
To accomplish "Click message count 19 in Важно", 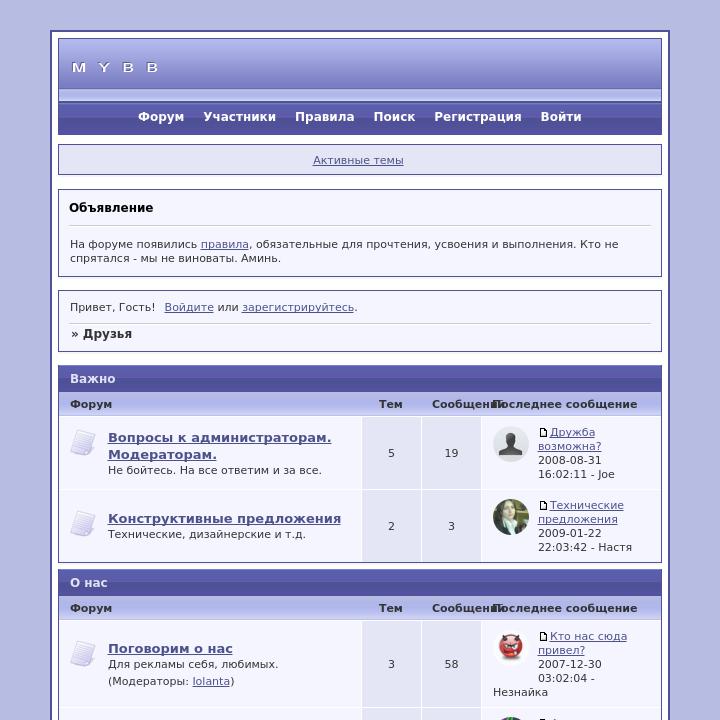I will point(451,453).
